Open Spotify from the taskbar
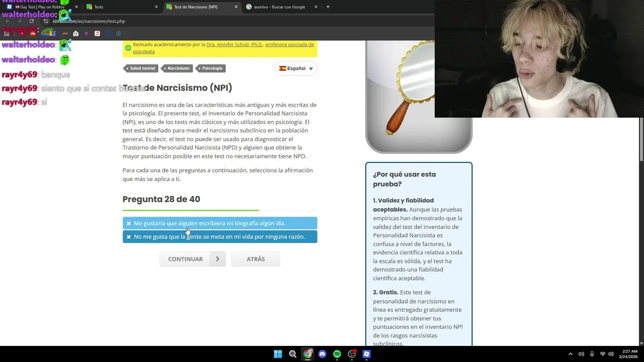Image resolution: width=644 pixels, height=362 pixels. tap(337, 354)
